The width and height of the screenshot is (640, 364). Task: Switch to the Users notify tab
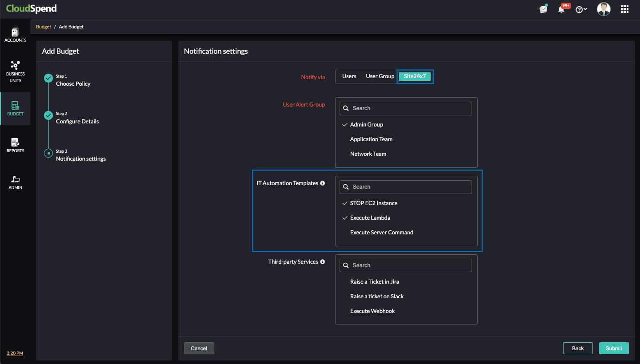[x=349, y=76]
